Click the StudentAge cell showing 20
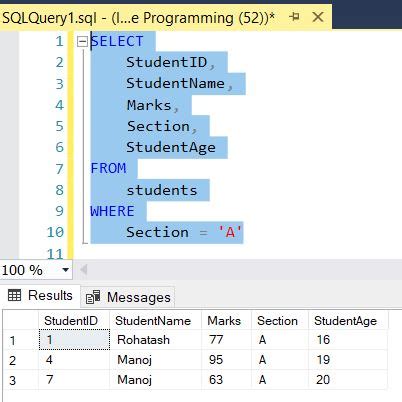This screenshot has width=402, height=402. (x=348, y=380)
